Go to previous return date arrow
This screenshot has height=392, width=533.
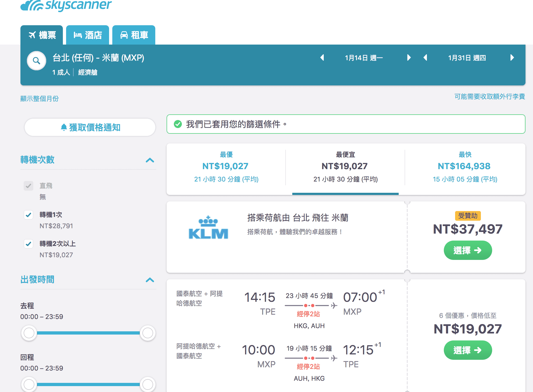pyautogui.click(x=425, y=57)
